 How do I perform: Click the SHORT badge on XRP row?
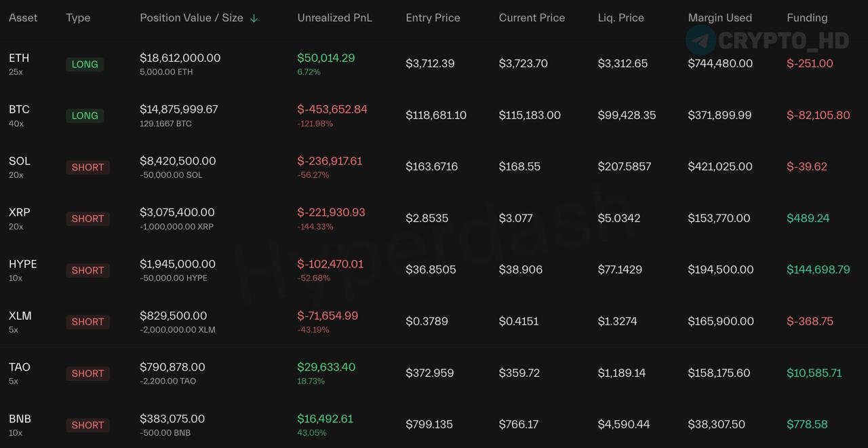click(87, 219)
